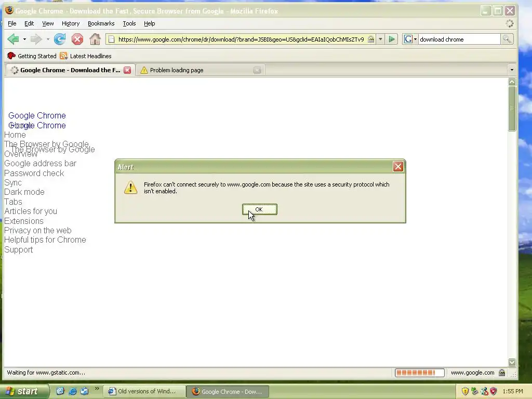Image resolution: width=532 pixels, height=399 pixels.
Task: Open the View menu
Action: pyautogui.click(x=48, y=23)
